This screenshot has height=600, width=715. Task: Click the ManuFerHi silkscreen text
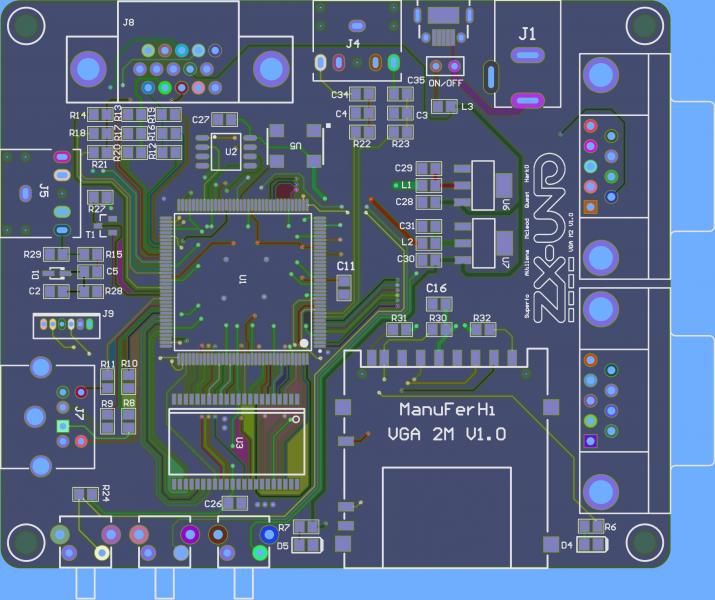[x=447, y=410]
